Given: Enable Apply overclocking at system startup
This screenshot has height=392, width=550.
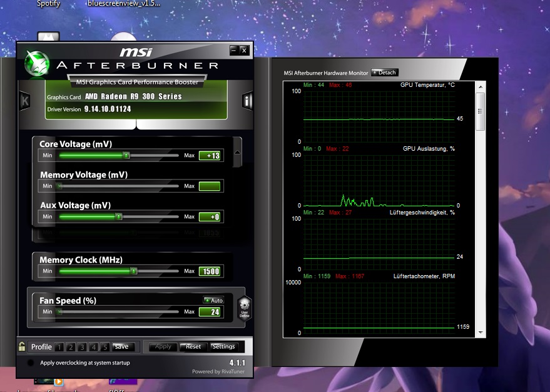Looking at the screenshot, I should [31, 363].
